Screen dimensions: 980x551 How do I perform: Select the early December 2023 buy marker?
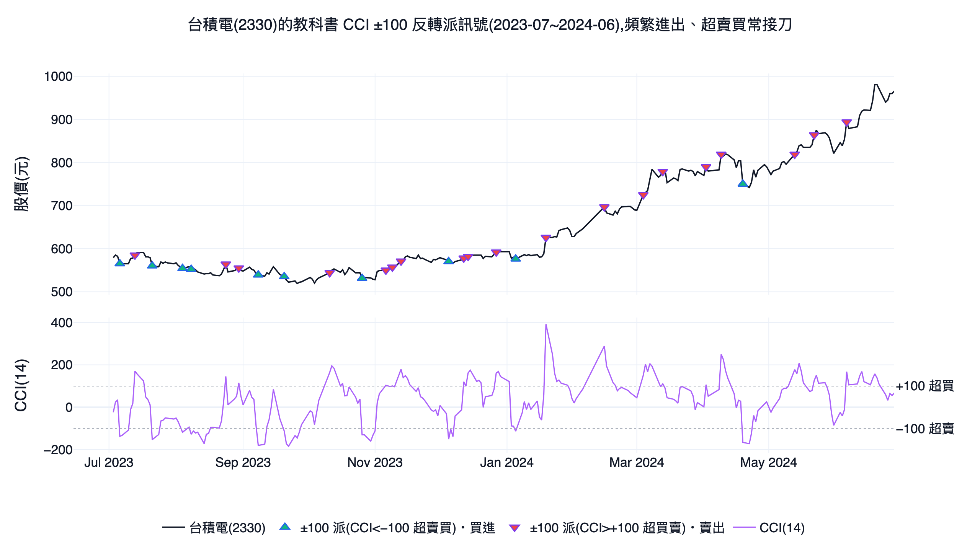pos(449,261)
